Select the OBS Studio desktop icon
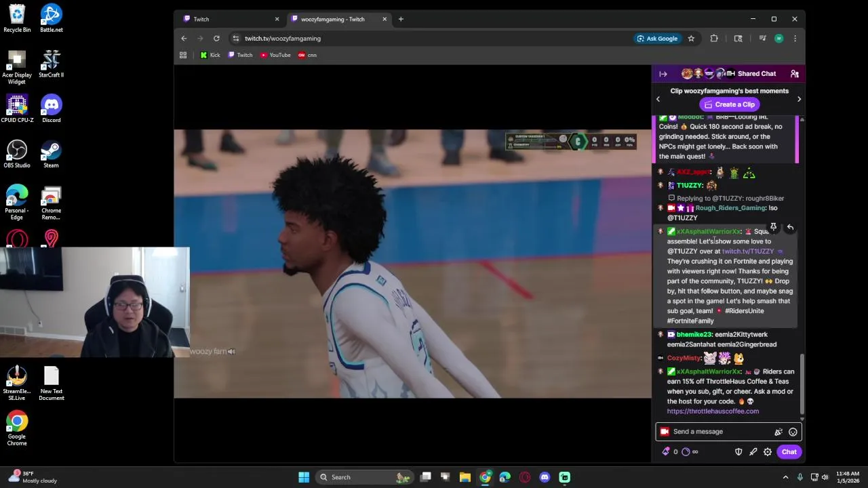Image resolution: width=868 pixels, height=488 pixels. 17,154
